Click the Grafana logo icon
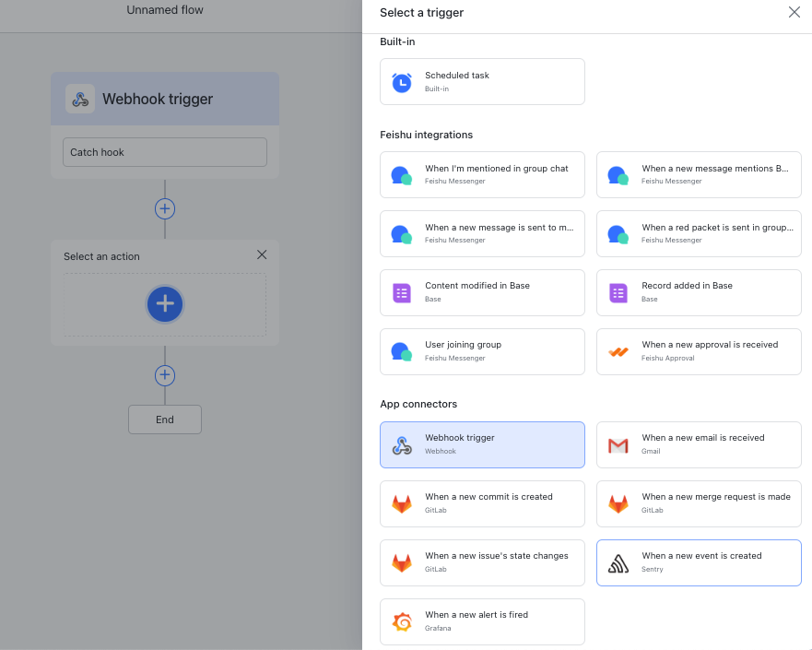 402,622
